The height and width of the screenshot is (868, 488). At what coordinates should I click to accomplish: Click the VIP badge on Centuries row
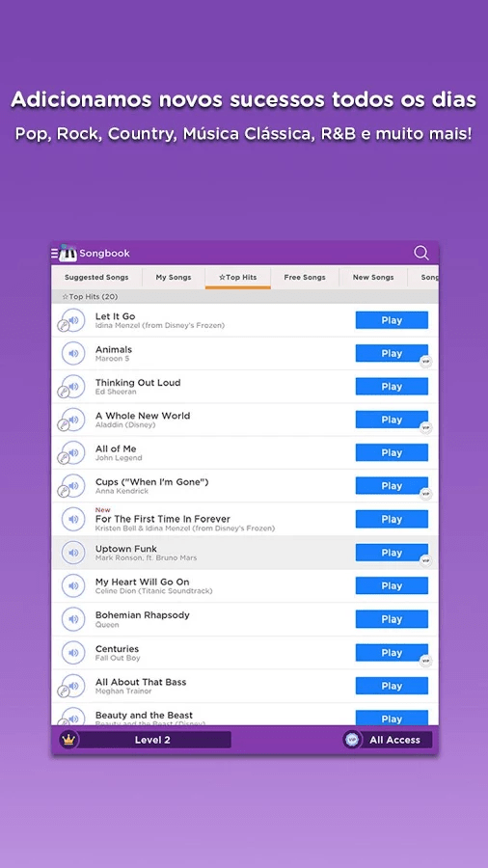[x=425, y=661]
